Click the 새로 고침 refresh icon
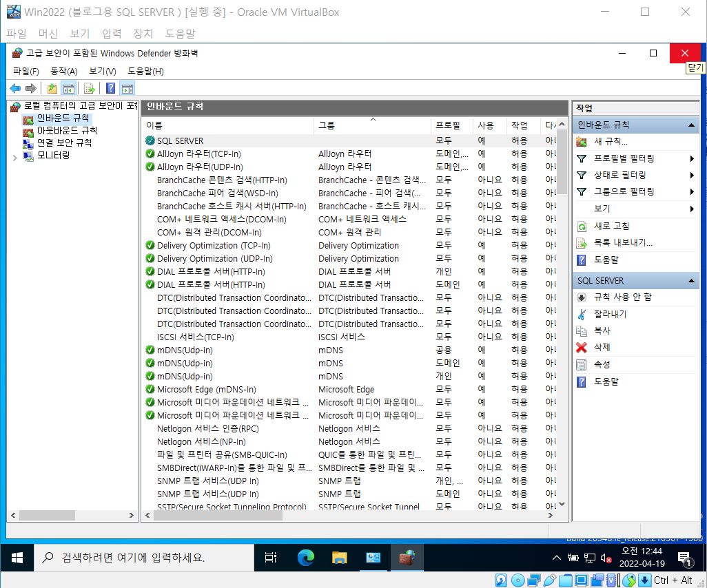This screenshot has height=588, width=707. (x=582, y=227)
